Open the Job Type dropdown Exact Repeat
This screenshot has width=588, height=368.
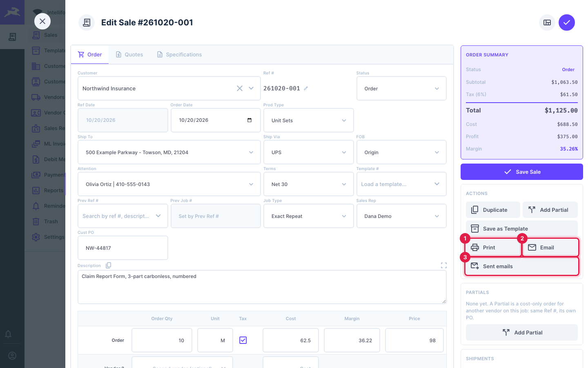(309, 216)
